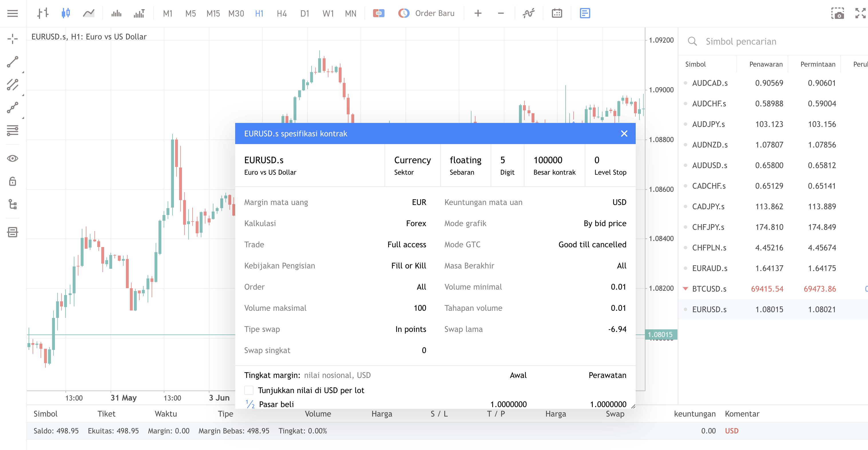868x450 pixels.
Task: Sort trade table by keuntungan column
Action: pyautogui.click(x=694, y=414)
